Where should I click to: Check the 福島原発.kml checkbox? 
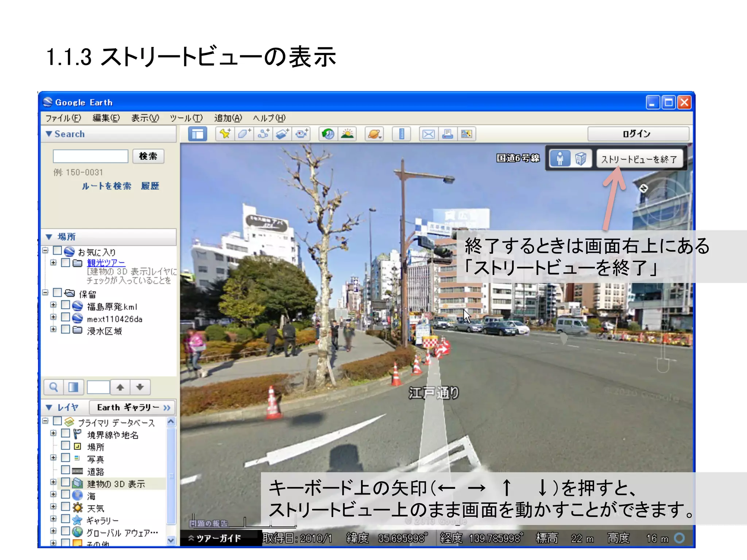point(66,305)
